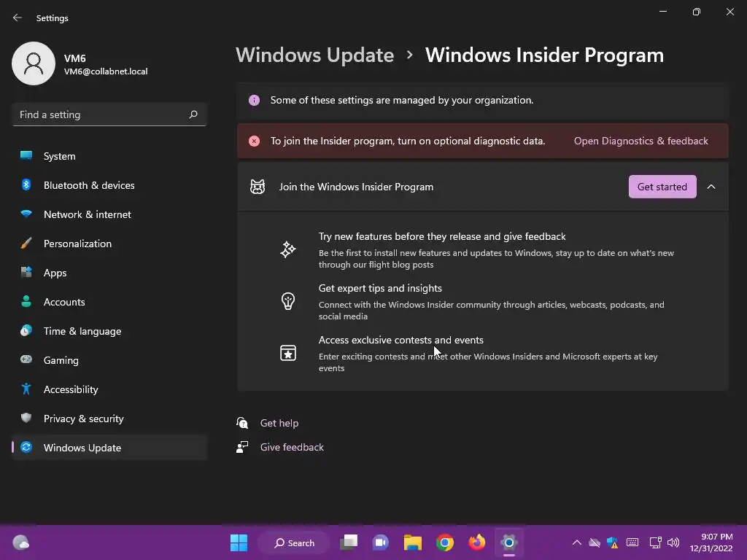Click the lightbulb icon for expert tips
The width and height of the screenshot is (747, 560).
[x=287, y=301]
